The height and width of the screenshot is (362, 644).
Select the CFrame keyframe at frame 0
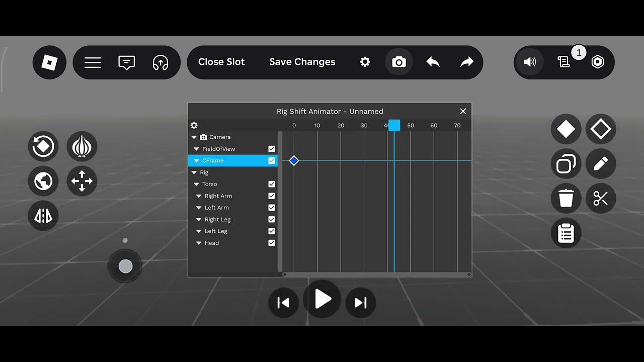coord(294,161)
